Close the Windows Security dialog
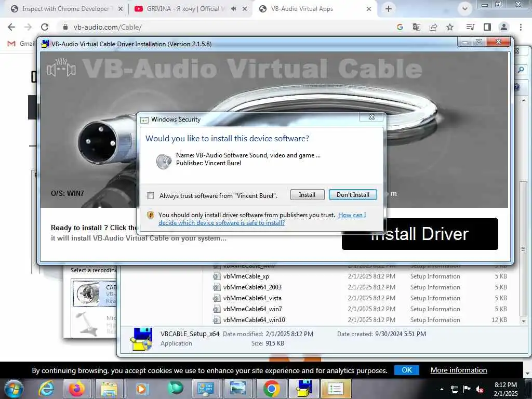Viewport: 532px width, 399px height. 371,117
